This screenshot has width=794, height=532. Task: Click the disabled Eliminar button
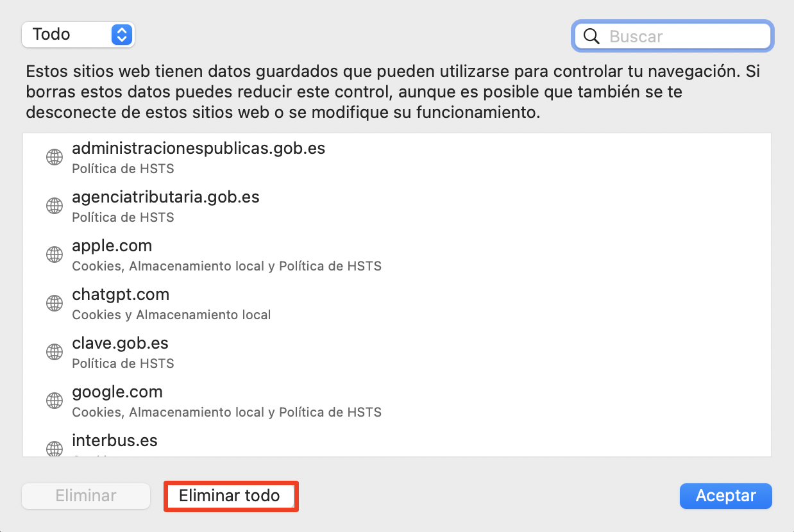click(85, 495)
